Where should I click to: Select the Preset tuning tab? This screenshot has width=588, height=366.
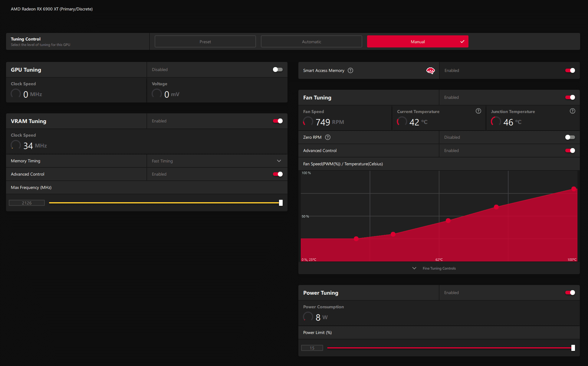(x=205, y=42)
